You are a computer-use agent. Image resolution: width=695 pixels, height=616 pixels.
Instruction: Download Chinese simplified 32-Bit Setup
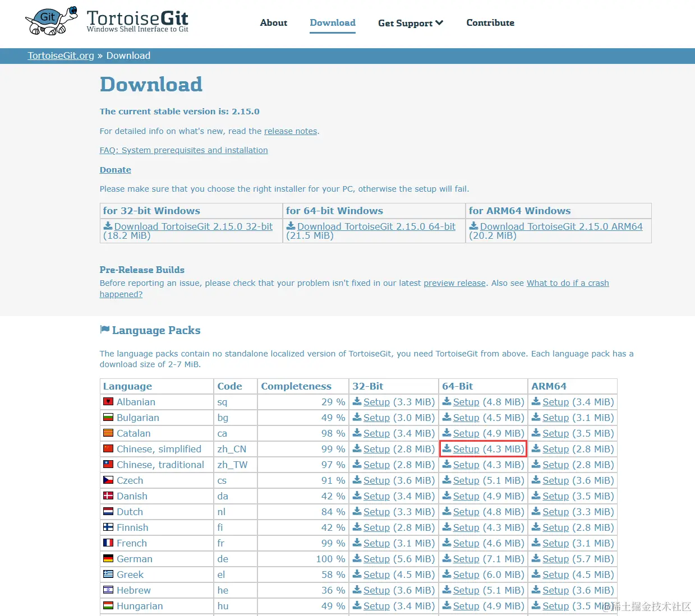376,449
